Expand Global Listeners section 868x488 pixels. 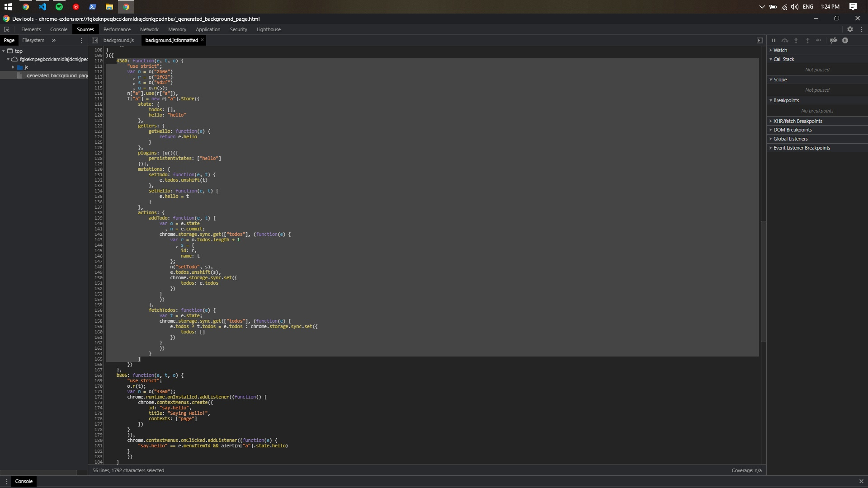tap(790, 139)
